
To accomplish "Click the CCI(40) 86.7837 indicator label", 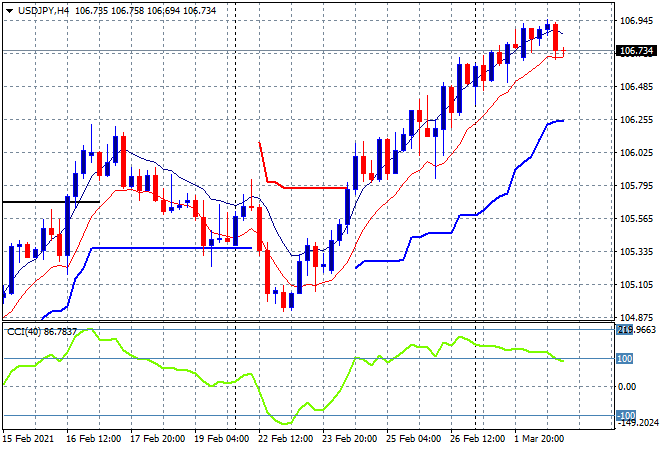I will (x=42, y=332).
